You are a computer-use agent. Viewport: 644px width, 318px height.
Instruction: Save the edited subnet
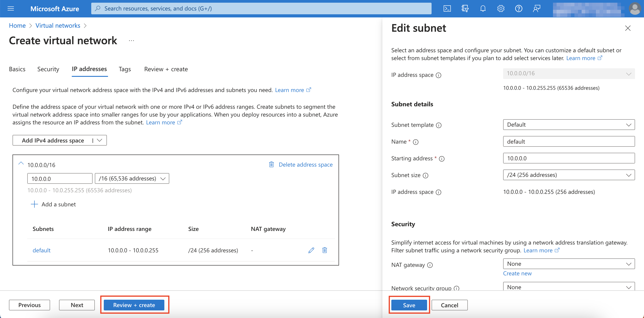tap(409, 305)
